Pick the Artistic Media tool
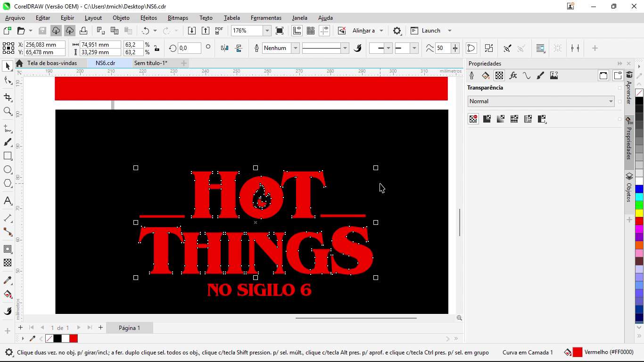Viewport: 644px width, 362px height. pyautogui.click(x=8, y=142)
